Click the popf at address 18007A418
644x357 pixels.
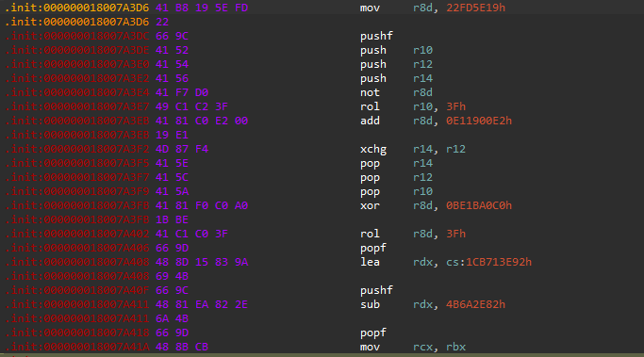click(x=373, y=333)
